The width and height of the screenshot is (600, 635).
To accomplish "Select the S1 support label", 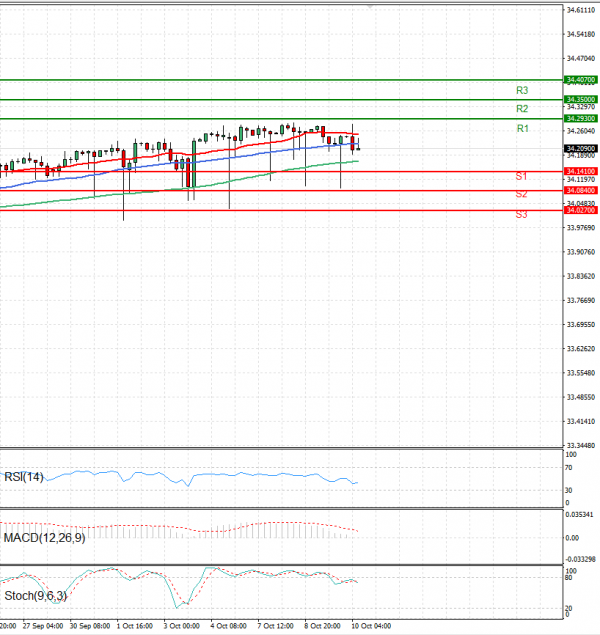I will (521, 177).
